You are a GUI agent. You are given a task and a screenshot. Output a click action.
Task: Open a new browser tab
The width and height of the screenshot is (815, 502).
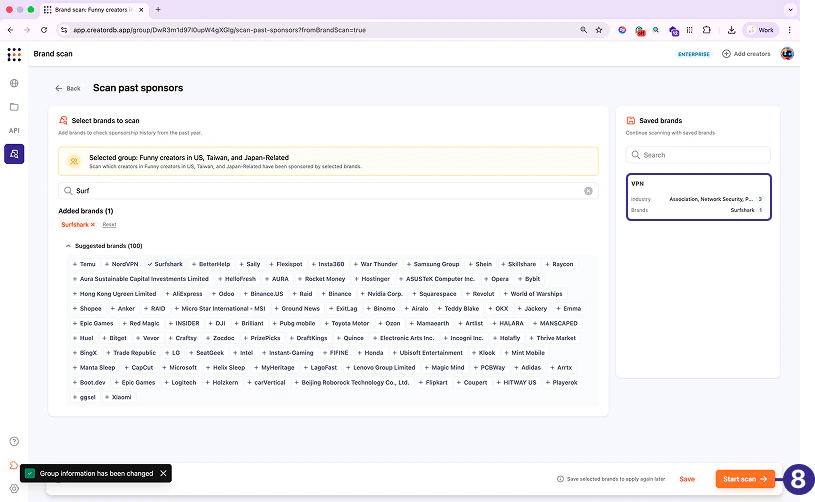(x=158, y=9)
